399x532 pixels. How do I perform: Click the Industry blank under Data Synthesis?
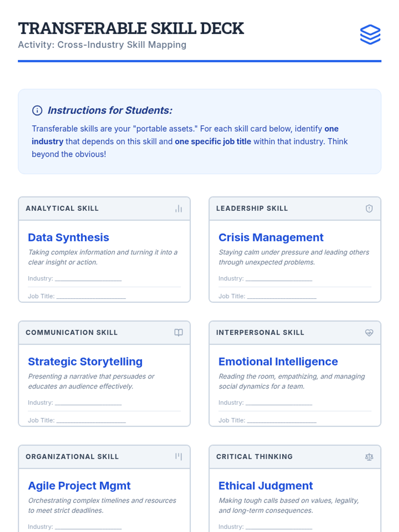point(88,279)
